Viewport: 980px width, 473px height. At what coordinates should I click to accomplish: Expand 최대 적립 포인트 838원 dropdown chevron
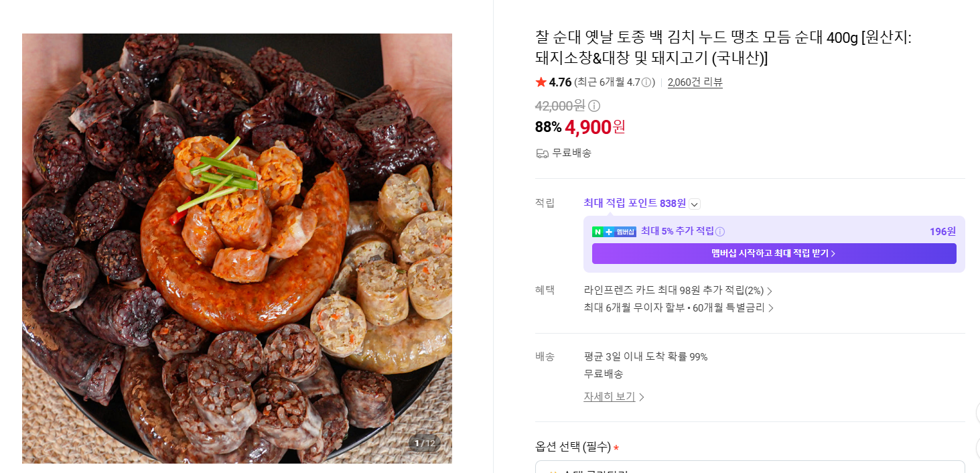[x=695, y=204]
